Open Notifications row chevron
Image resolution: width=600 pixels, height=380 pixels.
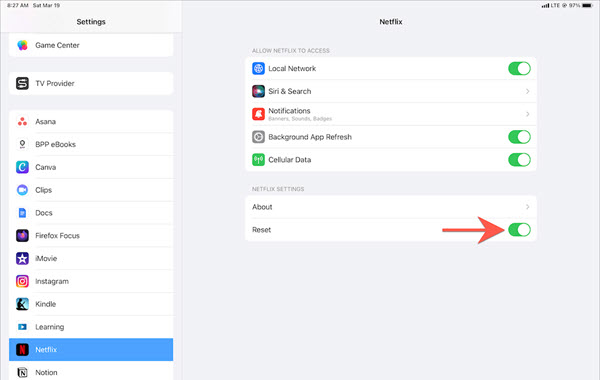tap(528, 114)
